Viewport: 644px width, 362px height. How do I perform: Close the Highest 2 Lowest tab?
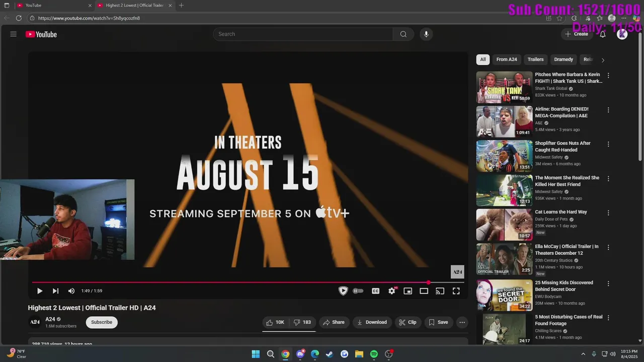pyautogui.click(x=170, y=6)
